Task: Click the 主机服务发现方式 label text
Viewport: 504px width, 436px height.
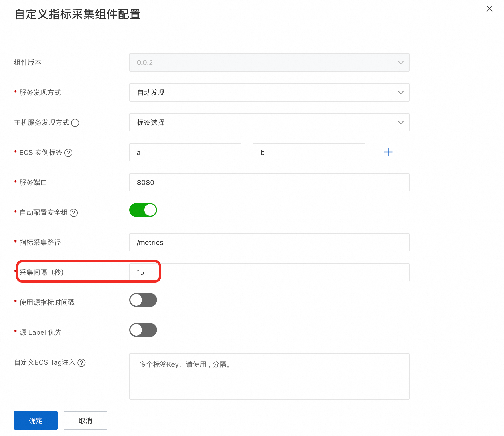Action: pyautogui.click(x=42, y=123)
